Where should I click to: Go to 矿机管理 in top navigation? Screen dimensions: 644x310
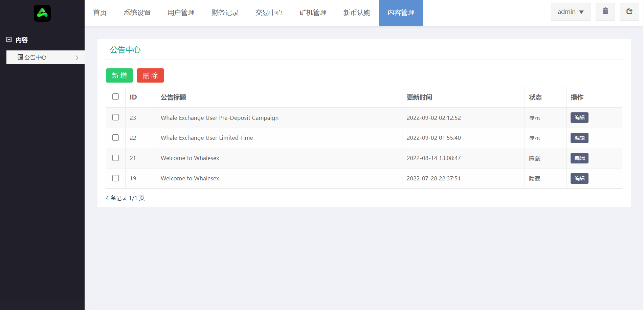click(313, 13)
